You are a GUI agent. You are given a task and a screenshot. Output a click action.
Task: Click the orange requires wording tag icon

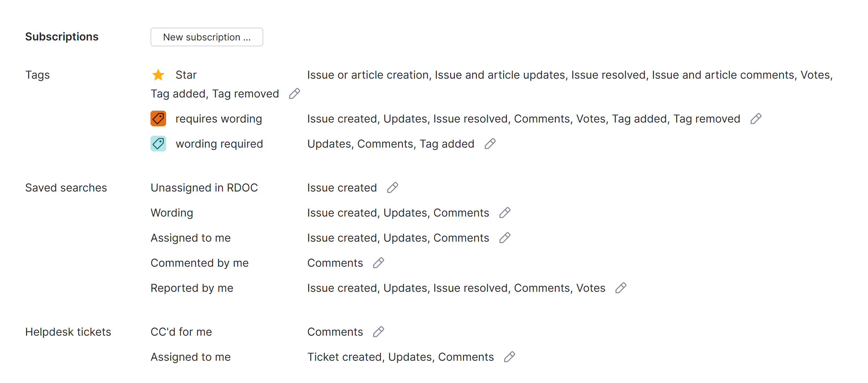coord(158,118)
